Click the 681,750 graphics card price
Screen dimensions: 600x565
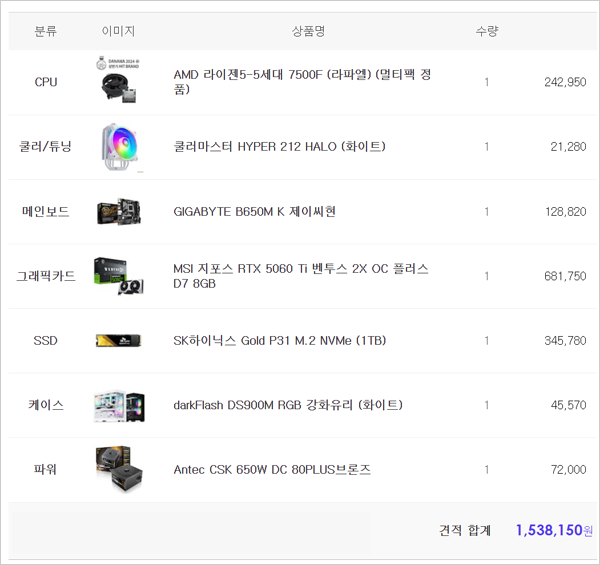pos(565,276)
